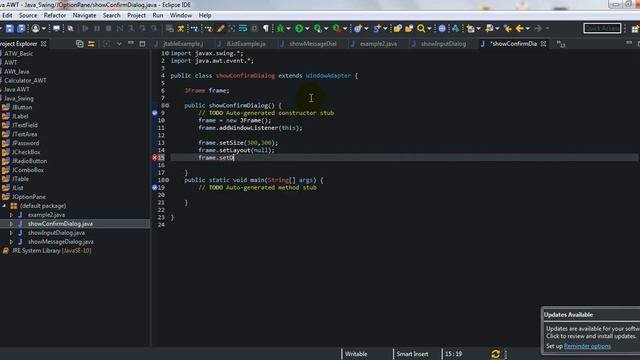Select the JCheckBox folder

click(x=26, y=152)
